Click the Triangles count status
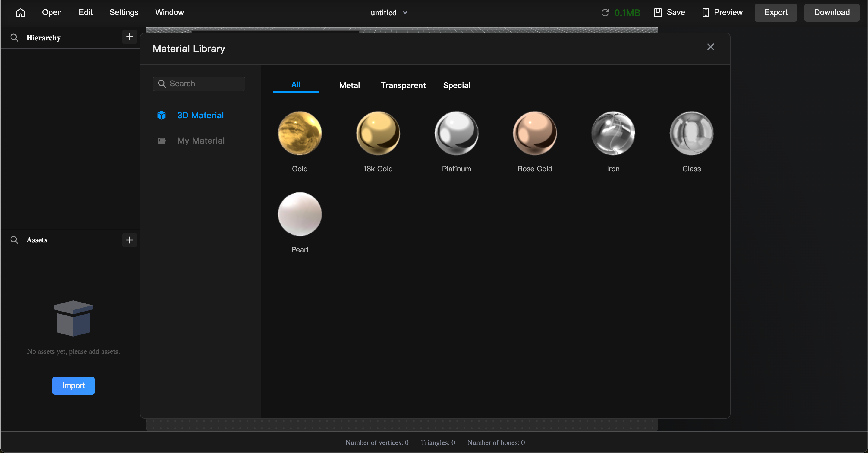 (438, 442)
